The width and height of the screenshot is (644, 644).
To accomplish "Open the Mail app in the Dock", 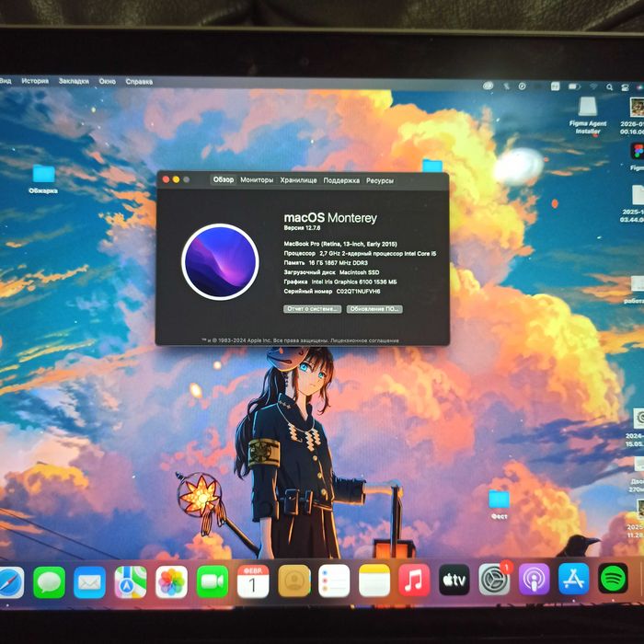I will tap(89, 582).
